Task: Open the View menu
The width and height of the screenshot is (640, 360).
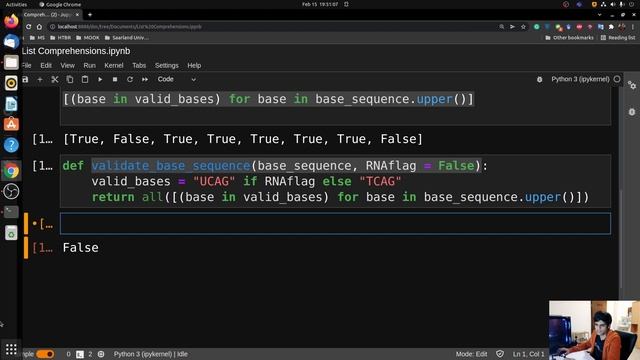Action: pyautogui.click(x=67, y=65)
